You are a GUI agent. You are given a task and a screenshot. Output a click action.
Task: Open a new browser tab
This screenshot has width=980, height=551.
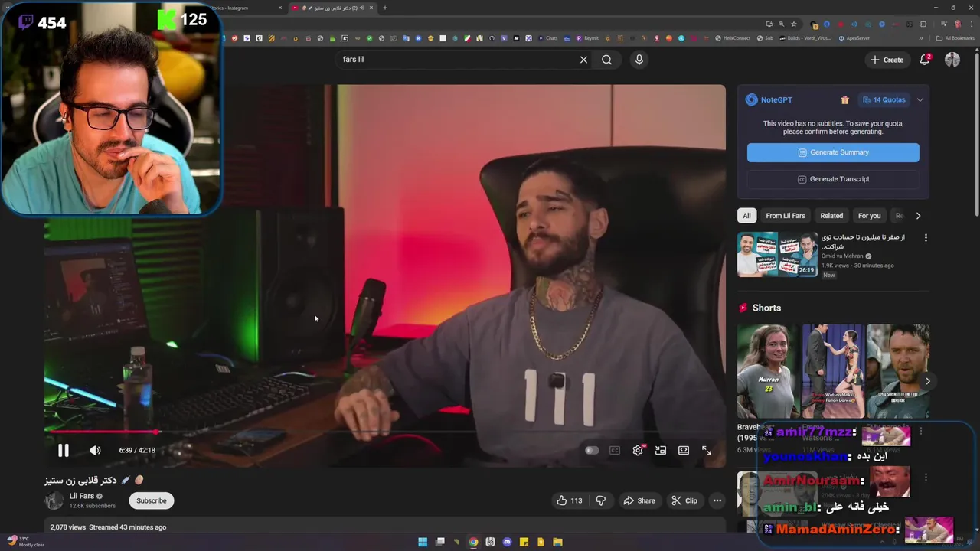(384, 8)
